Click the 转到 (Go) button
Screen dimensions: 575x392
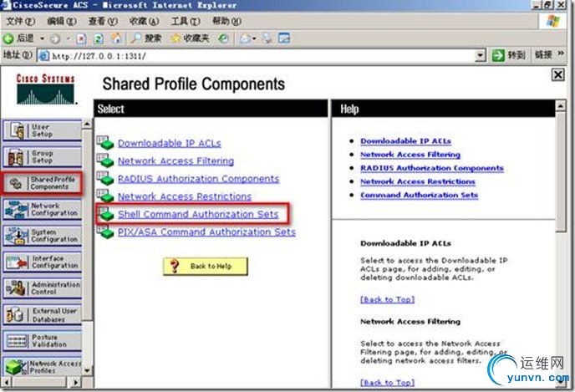tap(509, 55)
